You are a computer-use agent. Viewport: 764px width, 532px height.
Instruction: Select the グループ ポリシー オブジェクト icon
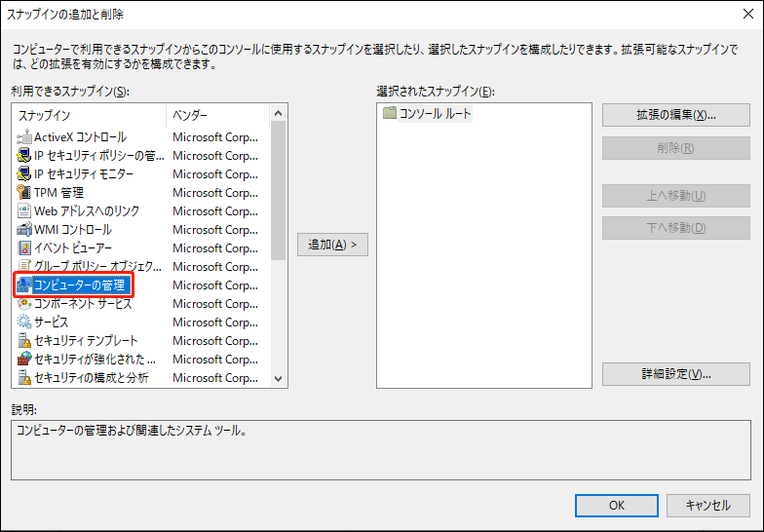24,267
